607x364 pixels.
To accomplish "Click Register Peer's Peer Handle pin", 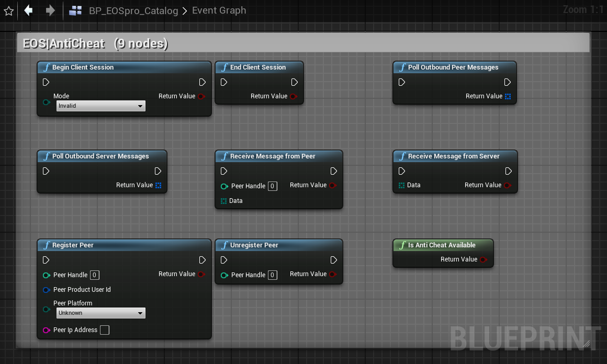I will point(47,275).
